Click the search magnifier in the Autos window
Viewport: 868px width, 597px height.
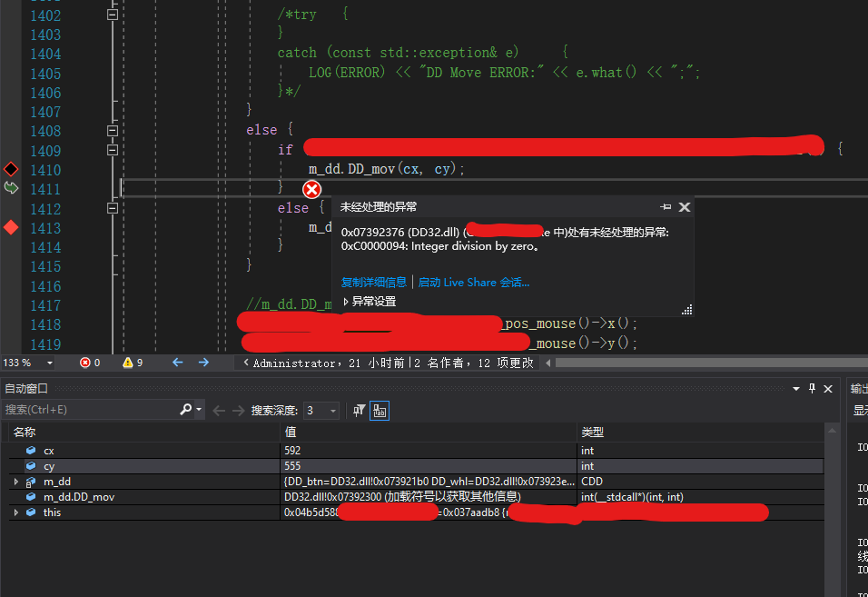184,410
